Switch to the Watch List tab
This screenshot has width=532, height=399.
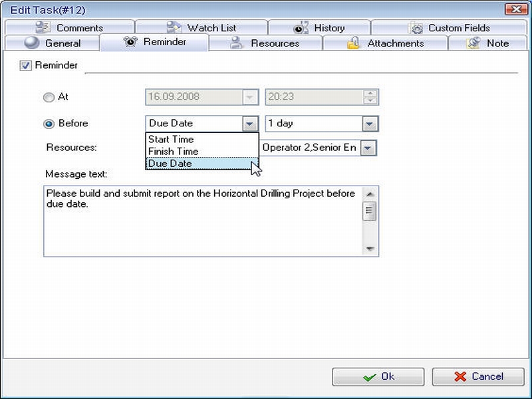coord(201,27)
